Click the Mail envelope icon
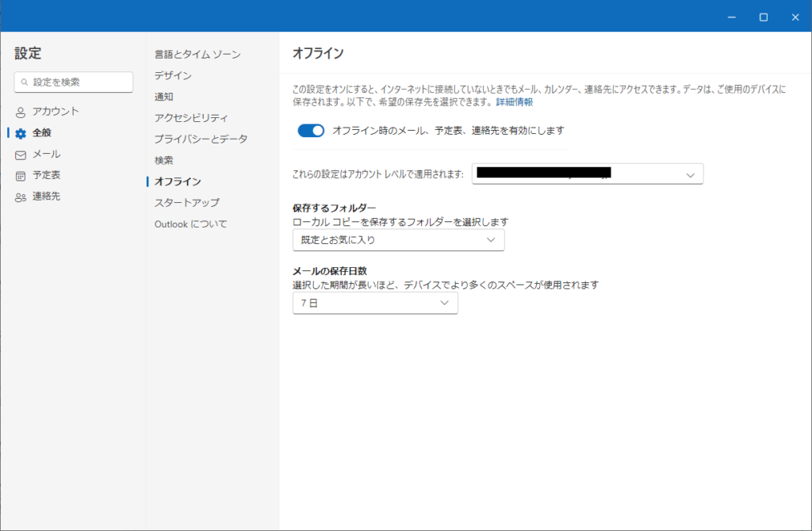The height and width of the screenshot is (531, 812). point(21,155)
